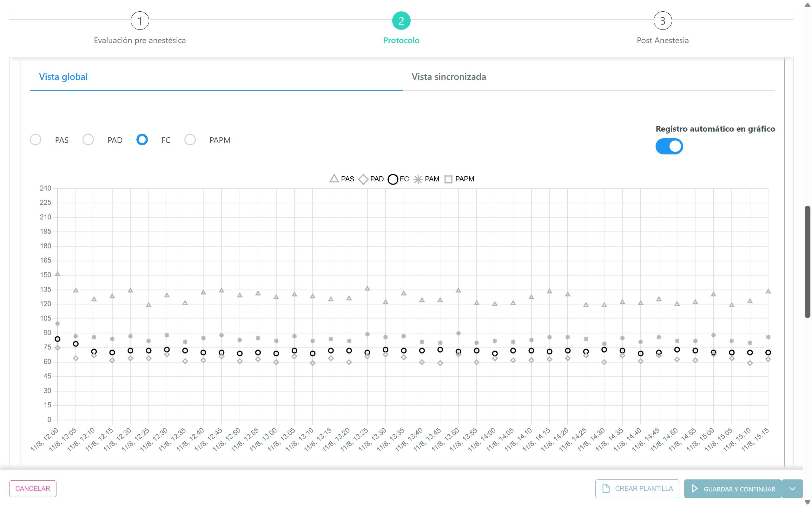Viewport: 812px width, 507px height.
Task: Select the PAS radio button
Action: click(x=36, y=140)
